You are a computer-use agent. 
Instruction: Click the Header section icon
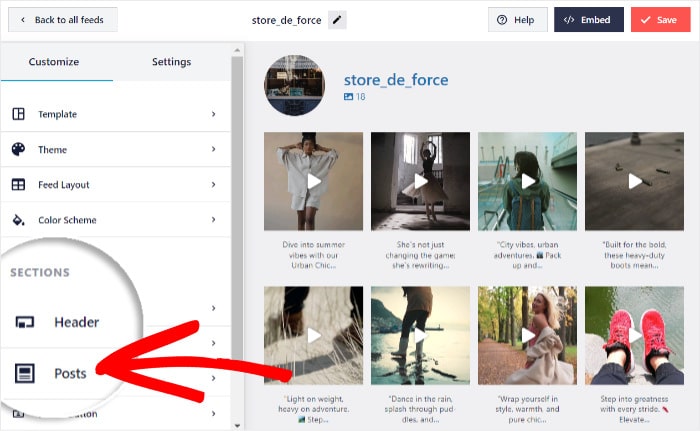[25, 322]
